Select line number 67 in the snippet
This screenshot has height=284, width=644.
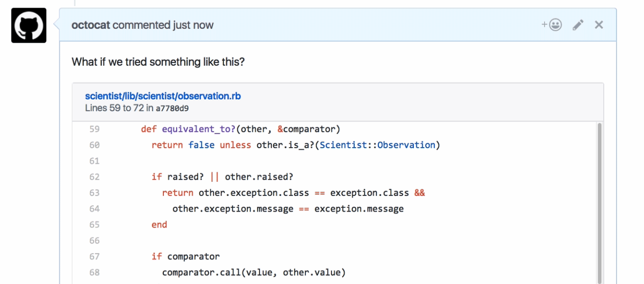pyautogui.click(x=94, y=257)
